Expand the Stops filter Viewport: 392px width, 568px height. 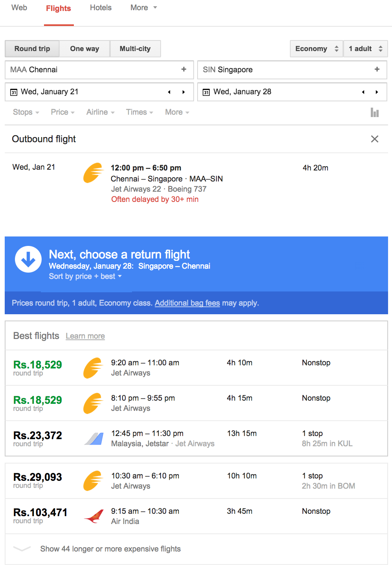pos(26,112)
